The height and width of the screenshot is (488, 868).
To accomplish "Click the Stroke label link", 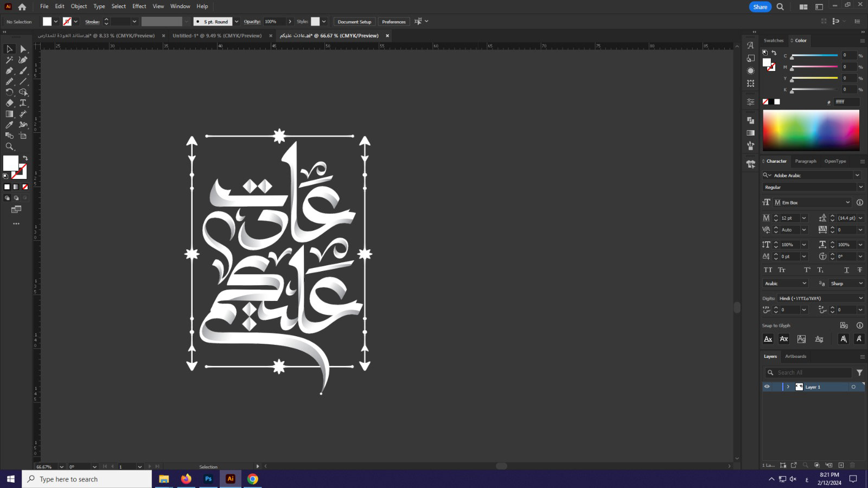I will coord(92,22).
